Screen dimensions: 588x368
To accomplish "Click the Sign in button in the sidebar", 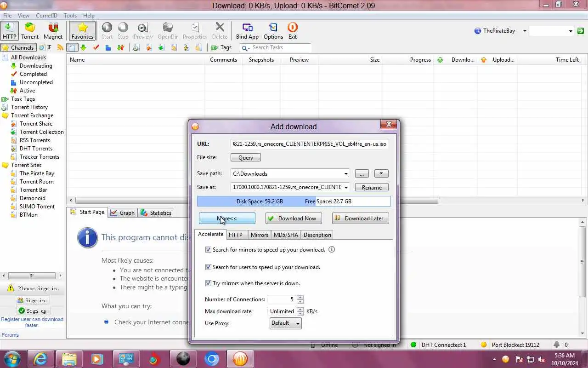I will tap(32, 300).
